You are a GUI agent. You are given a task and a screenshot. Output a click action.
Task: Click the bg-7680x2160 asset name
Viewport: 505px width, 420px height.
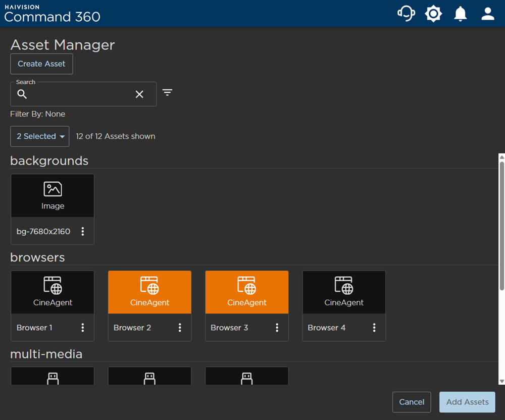point(43,231)
